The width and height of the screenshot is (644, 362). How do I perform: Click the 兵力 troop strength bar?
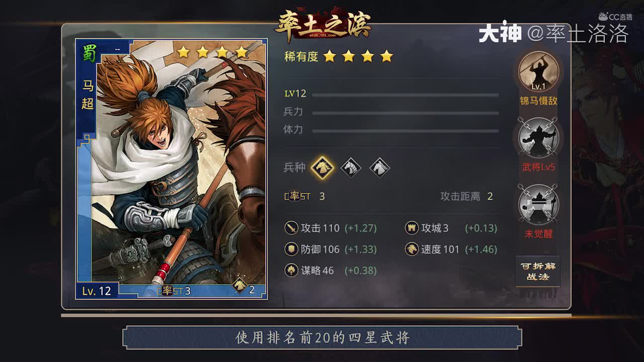pyautogui.click(x=405, y=113)
